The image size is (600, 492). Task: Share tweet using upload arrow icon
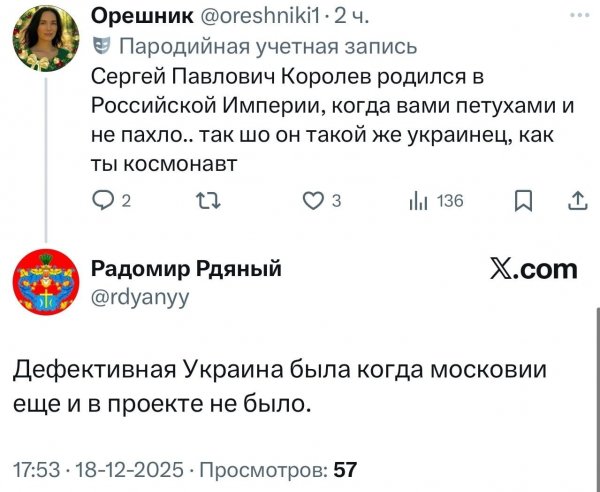pos(577,201)
